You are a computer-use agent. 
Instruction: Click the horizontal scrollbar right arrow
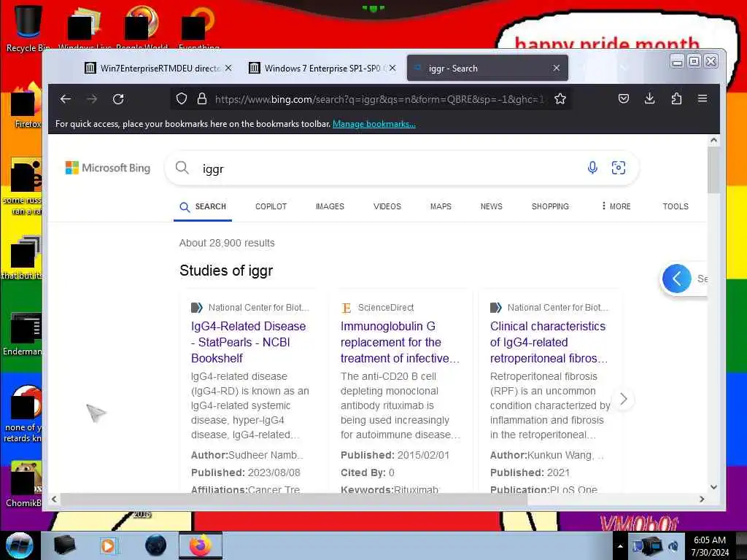pos(702,499)
